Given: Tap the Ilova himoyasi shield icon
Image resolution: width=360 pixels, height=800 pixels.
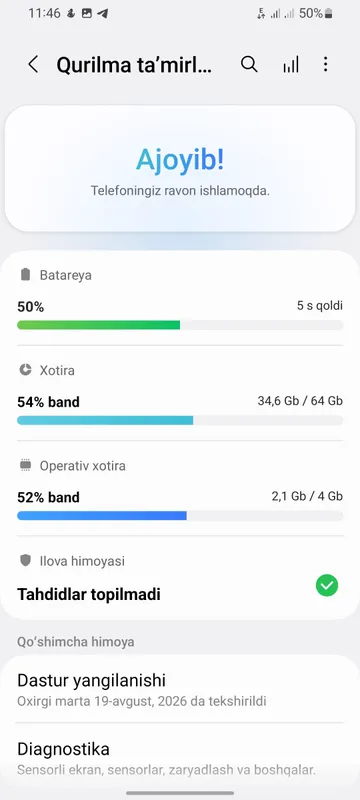Looking at the screenshot, I should (25, 561).
